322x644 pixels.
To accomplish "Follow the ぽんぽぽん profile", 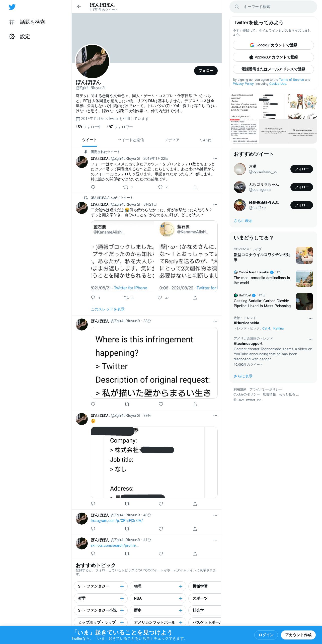I will tap(206, 71).
